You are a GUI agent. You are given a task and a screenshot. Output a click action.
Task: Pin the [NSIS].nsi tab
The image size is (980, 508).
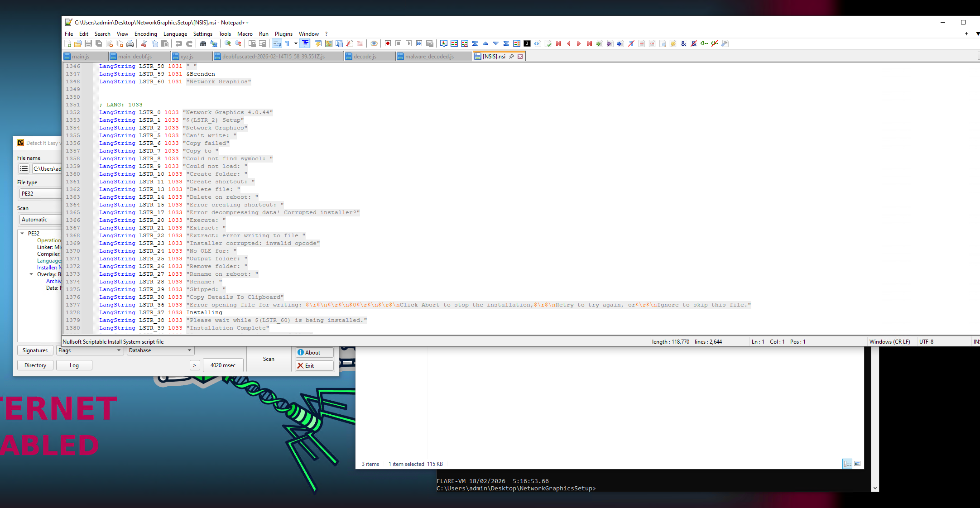[x=512, y=57]
